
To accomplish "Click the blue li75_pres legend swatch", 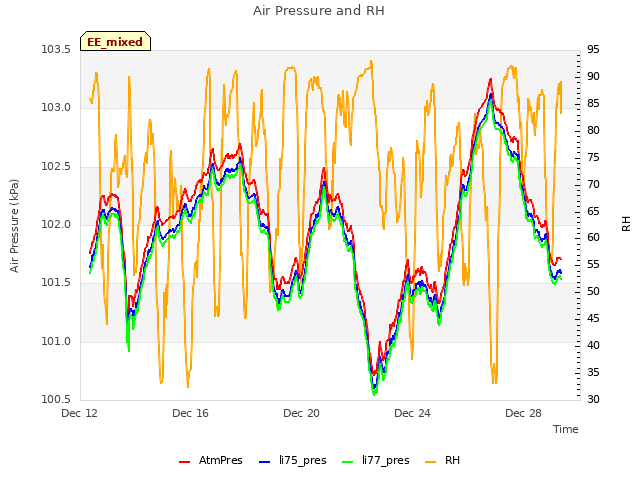I will tap(264, 462).
